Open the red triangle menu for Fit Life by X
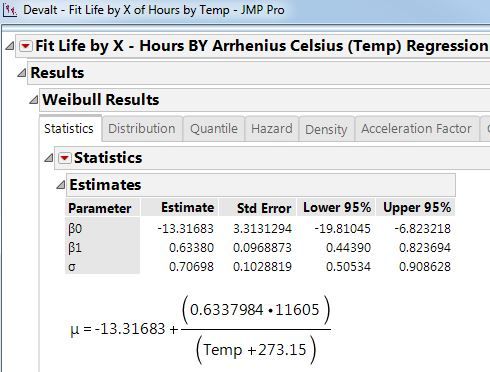490x372 pixels. (x=26, y=46)
